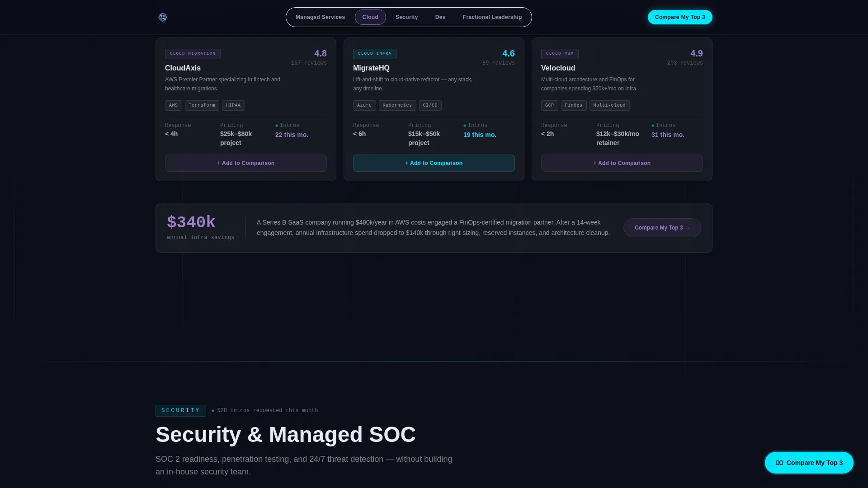This screenshot has width=868, height=488.
Task: Open the MigrateHQ provider title
Action: [x=371, y=68]
